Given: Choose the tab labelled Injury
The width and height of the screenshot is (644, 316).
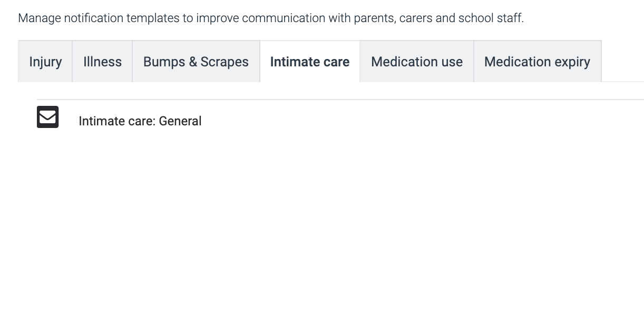Looking at the screenshot, I should 45,62.
